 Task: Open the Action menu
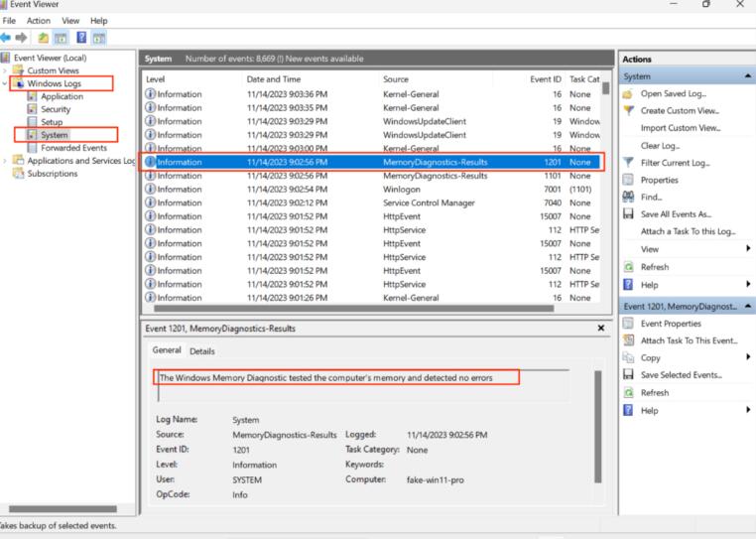(x=39, y=20)
